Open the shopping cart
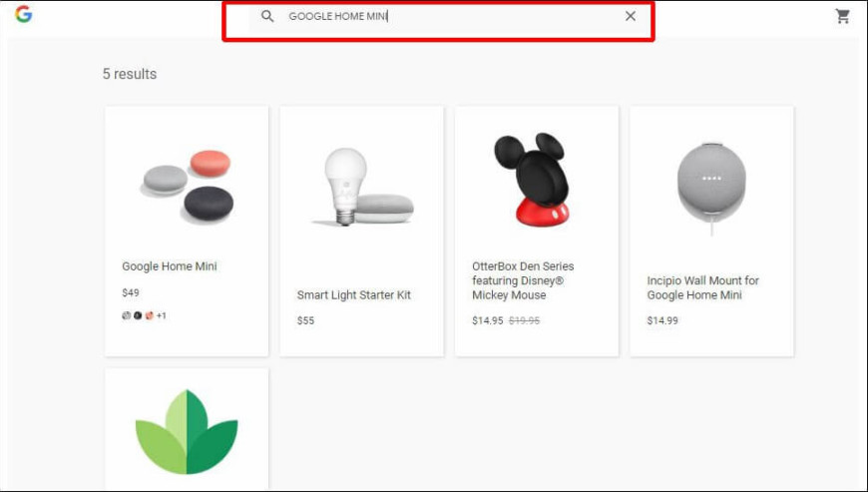868x492 pixels. click(x=842, y=16)
